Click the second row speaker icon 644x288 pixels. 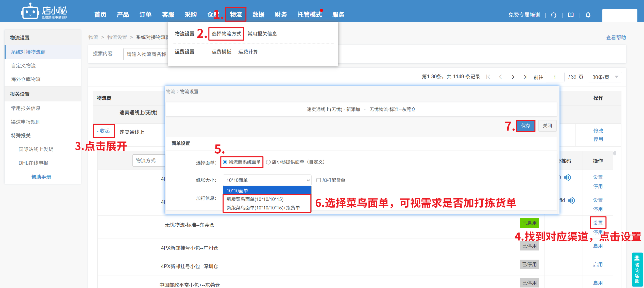click(x=571, y=201)
